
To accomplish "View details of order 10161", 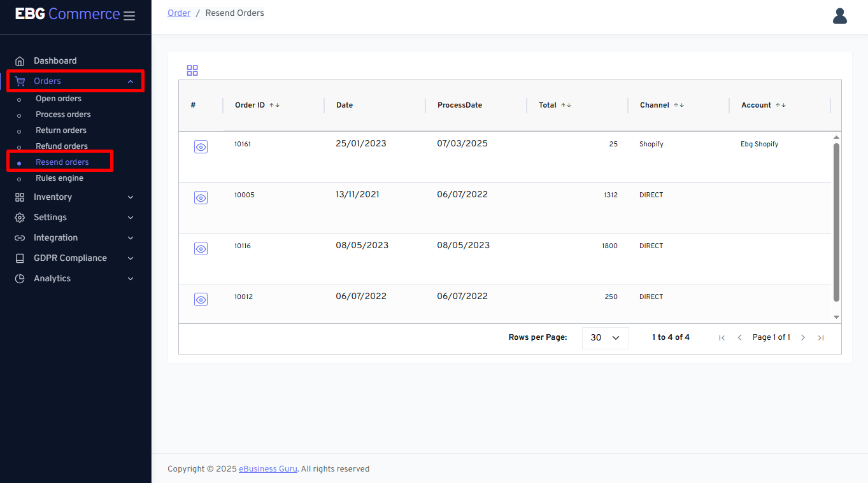I will pyautogui.click(x=201, y=146).
